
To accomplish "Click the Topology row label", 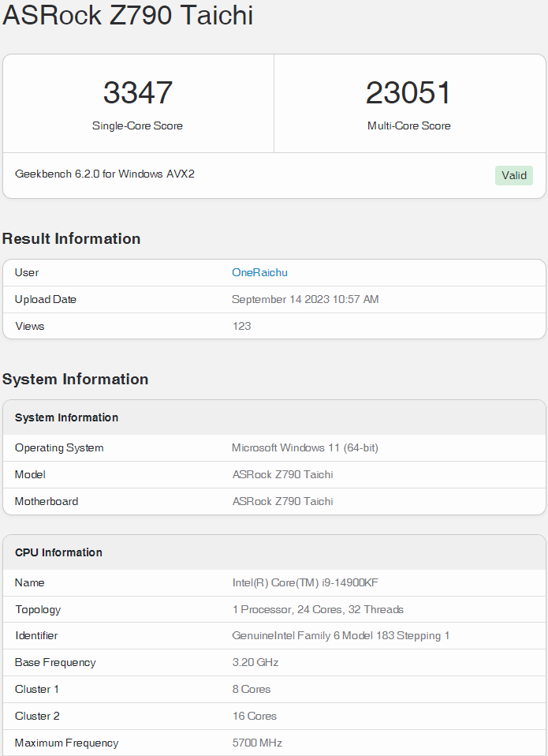I will (38, 609).
